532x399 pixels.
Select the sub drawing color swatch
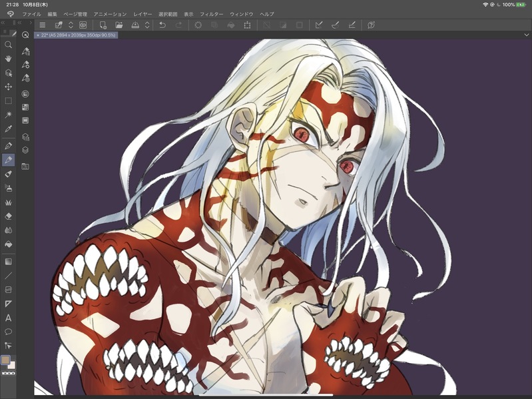click(x=12, y=366)
